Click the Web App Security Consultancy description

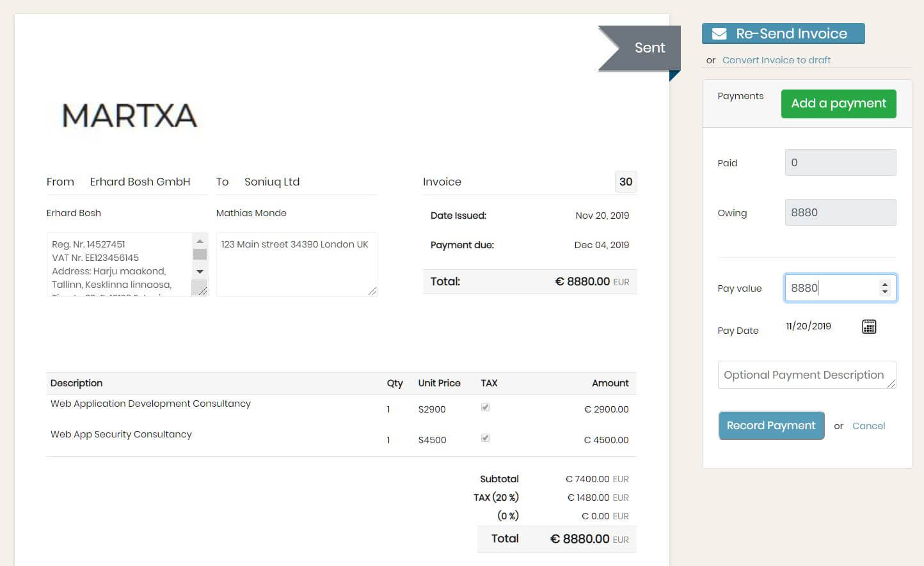point(121,434)
